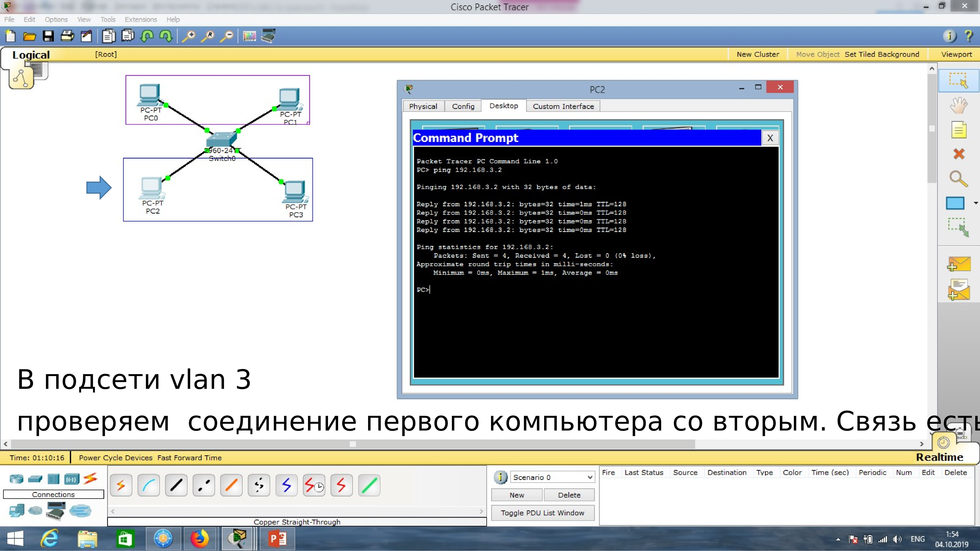Open Firefox from the taskbar
980x551 pixels.
click(199, 539)
